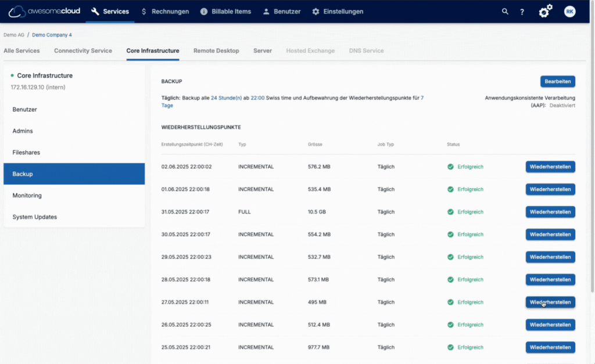Click the Demo AG breadcrumb

[14, 35]
